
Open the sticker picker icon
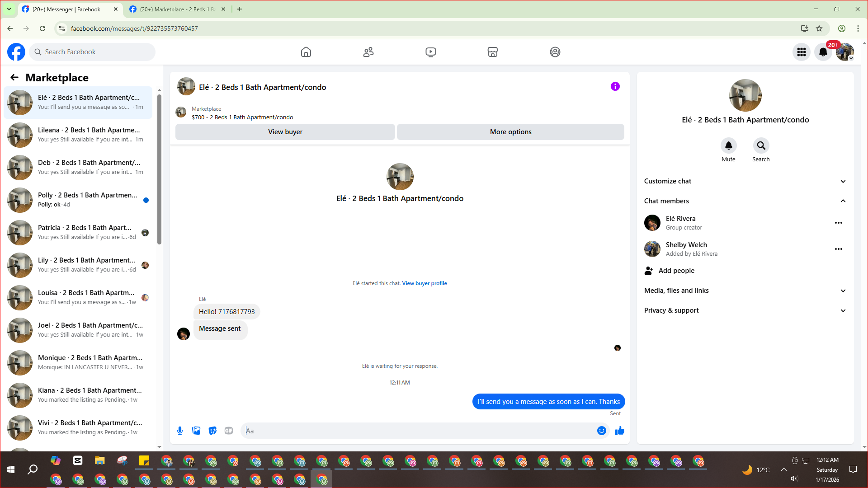(x=212, y=431)
